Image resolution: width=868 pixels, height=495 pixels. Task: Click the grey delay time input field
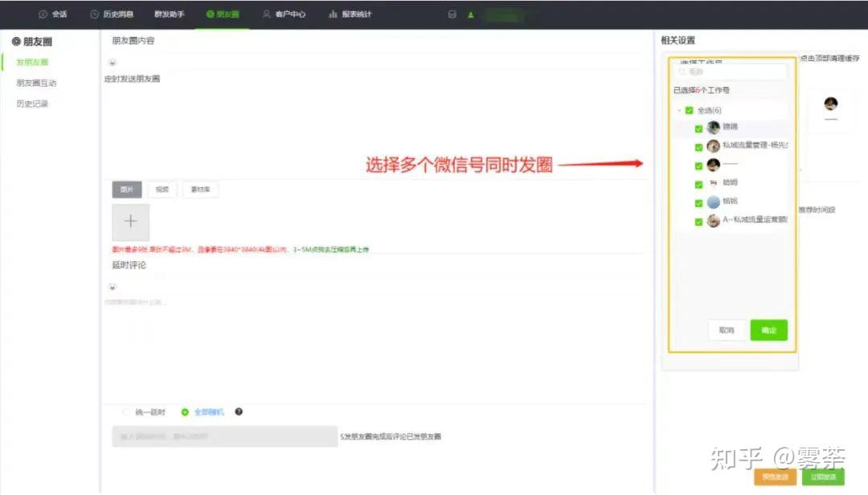pyautogui.click(x=225, y=436)
